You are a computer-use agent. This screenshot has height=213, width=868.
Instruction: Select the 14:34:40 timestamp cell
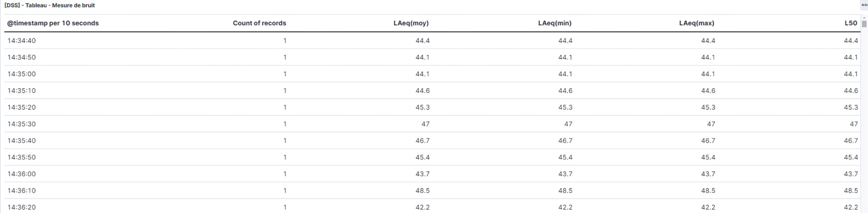(x=21, y=40)
